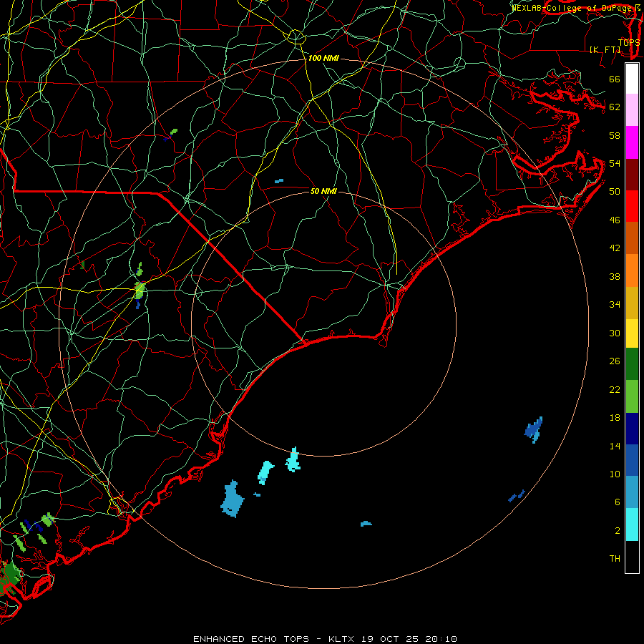Screen dimensions: 644x644
Task: Click the 66 label on the tops scale
Action: click(615, 79)
